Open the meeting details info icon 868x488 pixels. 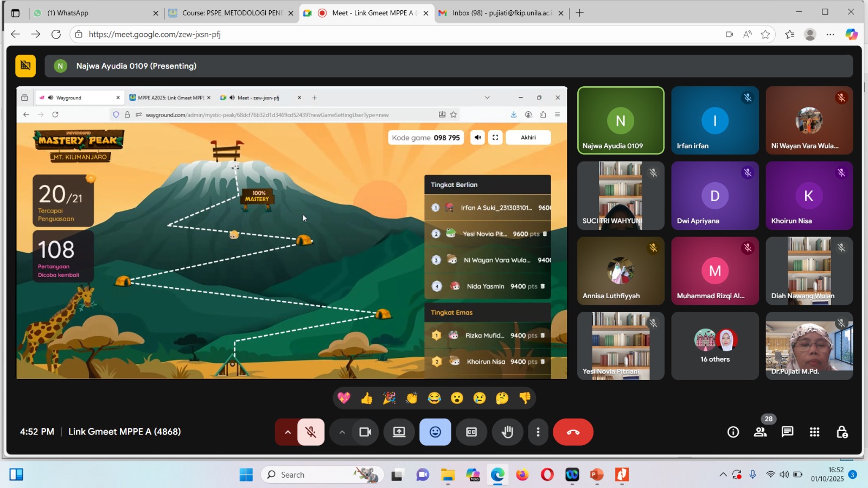(733, 432)
